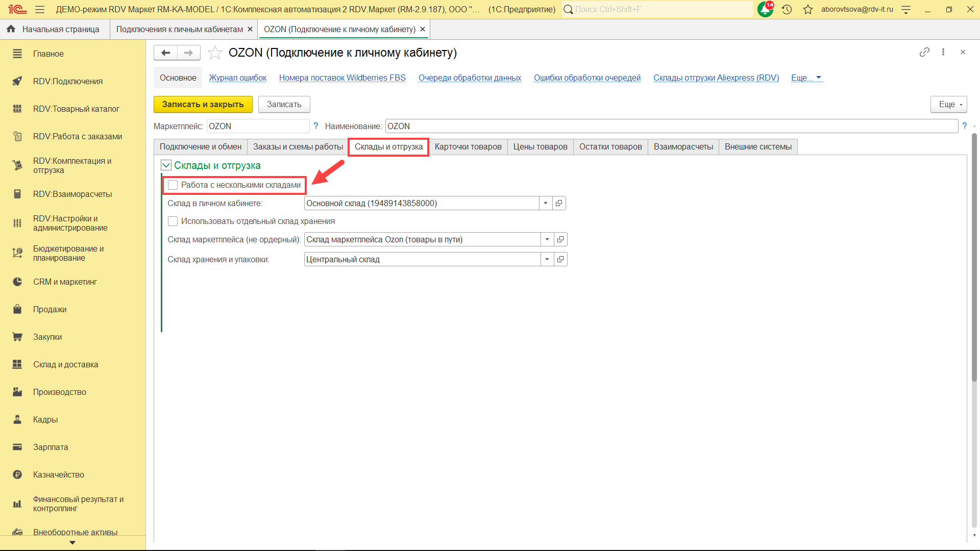Screen dimensions: 980x551
Task: Open Журнал ошибок link
Action: [237, 78]
